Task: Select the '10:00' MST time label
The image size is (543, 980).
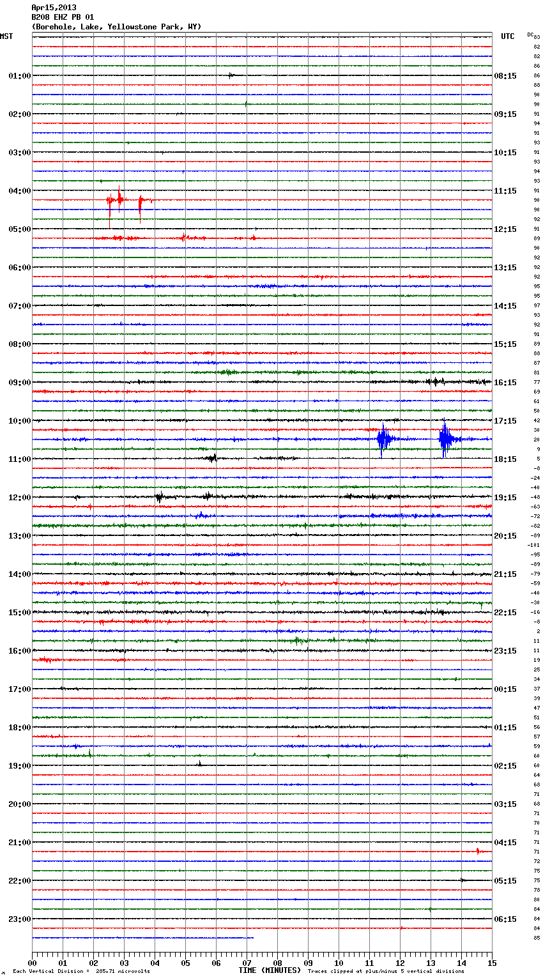Action: (x=20, y=421)
